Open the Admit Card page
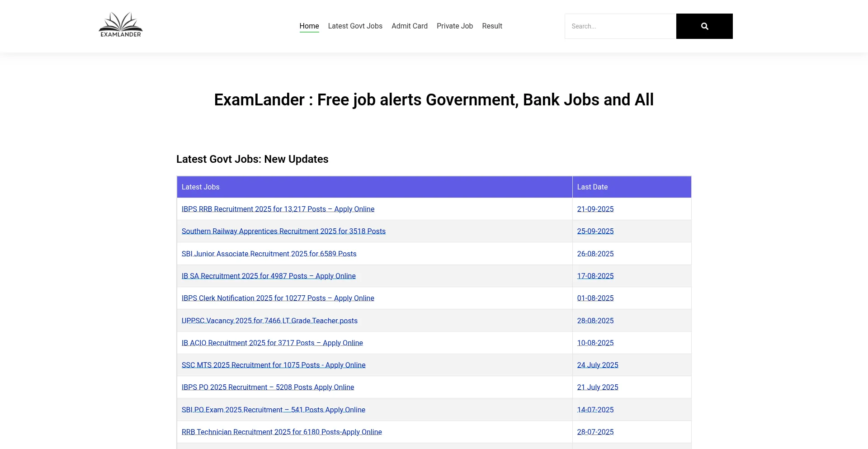The width and height of the screenshot is (868, 449). tap(409, 26)
